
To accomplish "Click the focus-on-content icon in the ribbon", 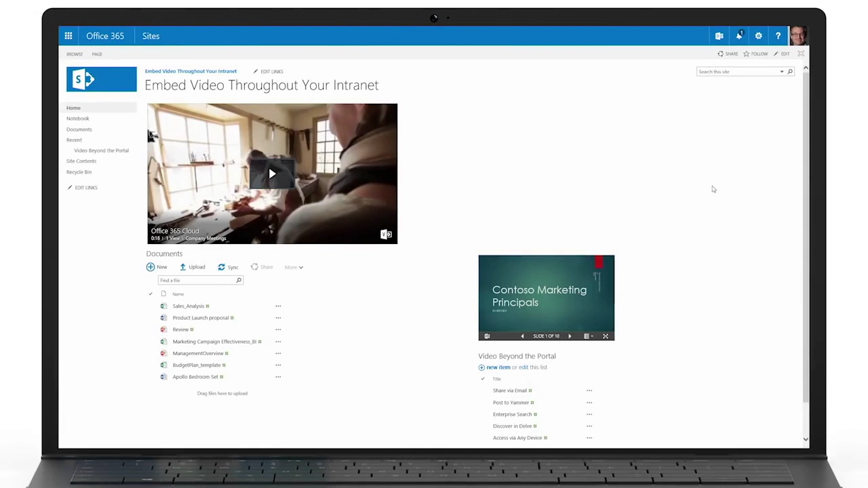I will point(801,54).
